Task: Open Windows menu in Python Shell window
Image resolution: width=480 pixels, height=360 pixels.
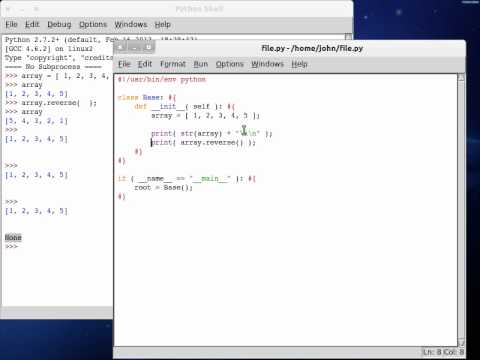Action: coord(131,24)
